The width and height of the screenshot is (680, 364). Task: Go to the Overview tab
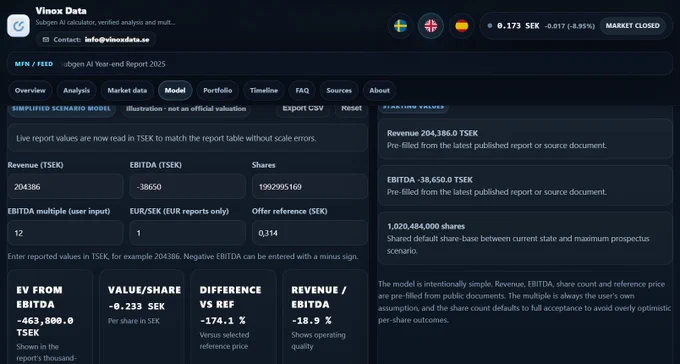30,91
